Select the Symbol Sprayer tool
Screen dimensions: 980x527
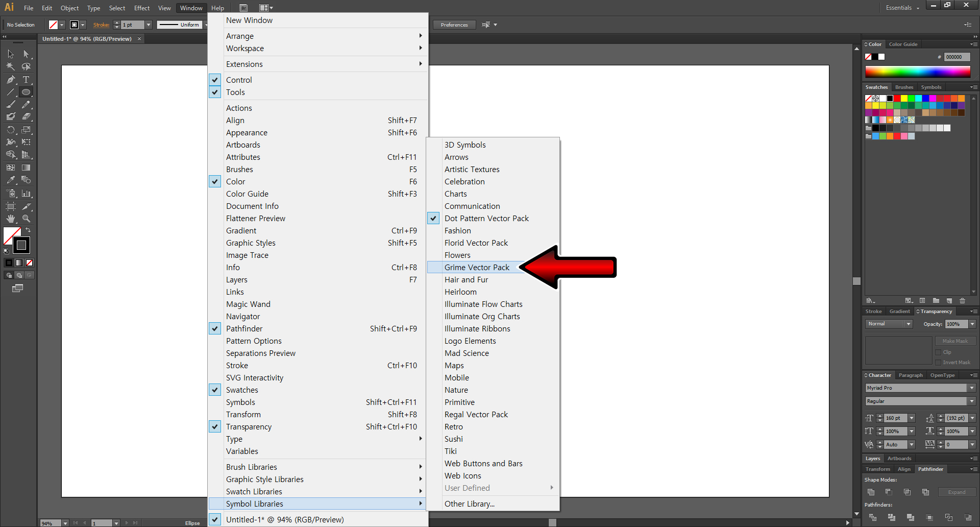pos(10,193)
